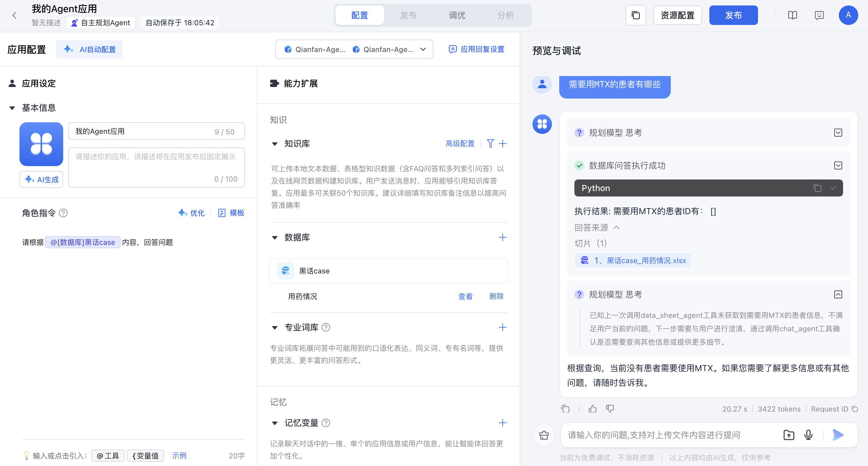Click the app description text area
Screen dimensions: 868x466
point(156,168)
